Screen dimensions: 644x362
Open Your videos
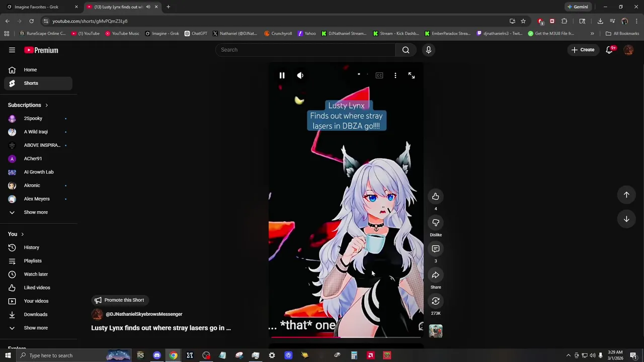tap(38, 301)
